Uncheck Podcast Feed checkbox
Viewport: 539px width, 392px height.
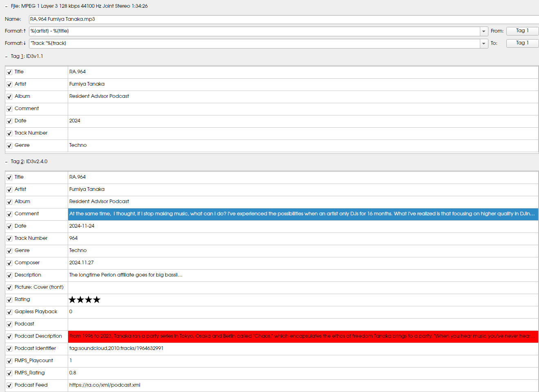pyautogui.click(x=9, y=385)
